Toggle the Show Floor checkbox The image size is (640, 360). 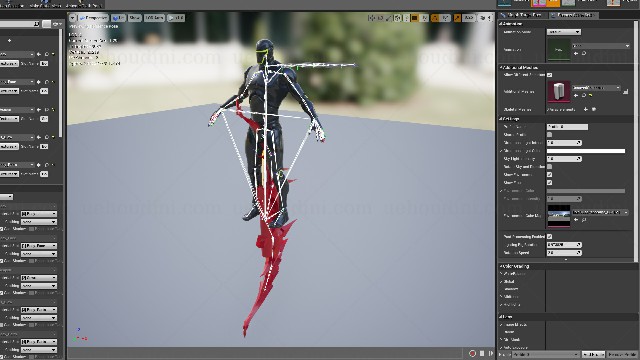(x=549, y=182)
